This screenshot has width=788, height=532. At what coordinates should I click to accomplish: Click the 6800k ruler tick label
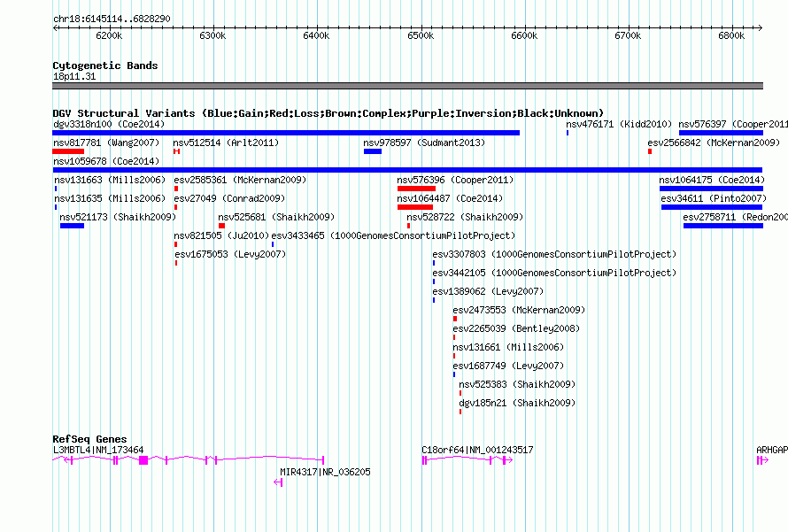[x=731, y=35]
